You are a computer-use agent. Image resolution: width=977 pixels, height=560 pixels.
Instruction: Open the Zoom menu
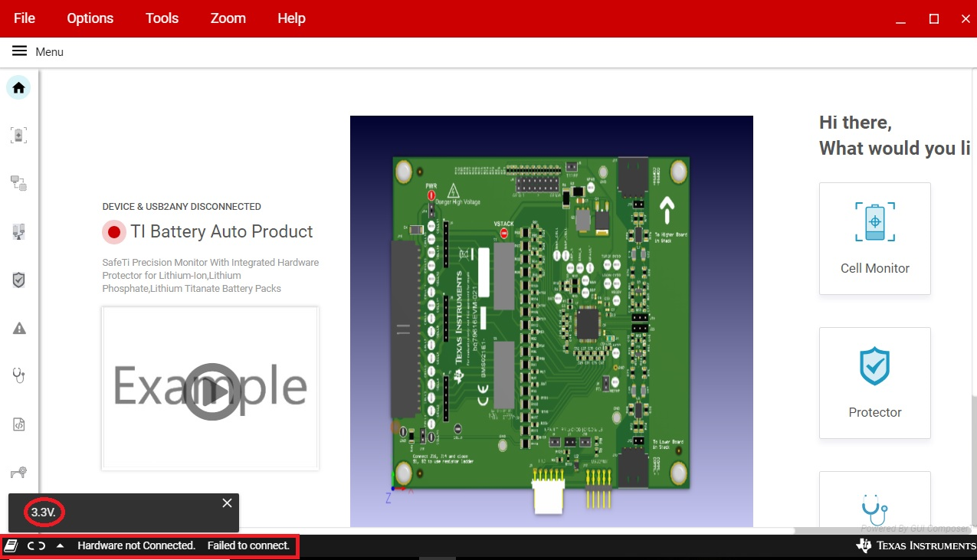pos(228,18)
